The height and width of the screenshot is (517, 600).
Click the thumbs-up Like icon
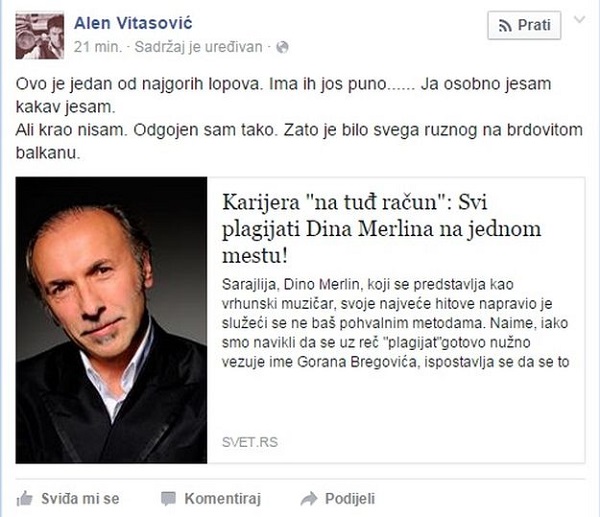[25, 499]
